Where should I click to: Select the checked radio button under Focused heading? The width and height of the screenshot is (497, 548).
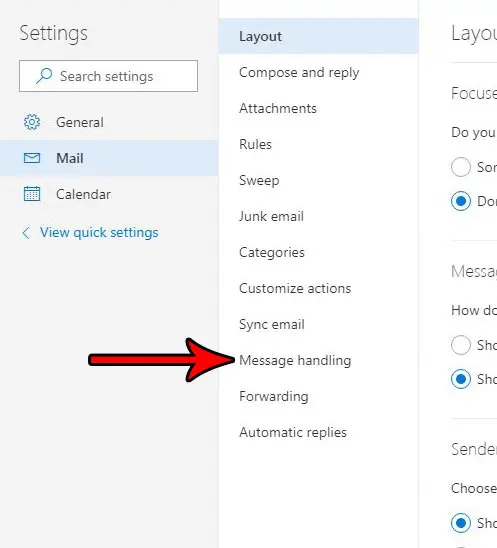461,201
